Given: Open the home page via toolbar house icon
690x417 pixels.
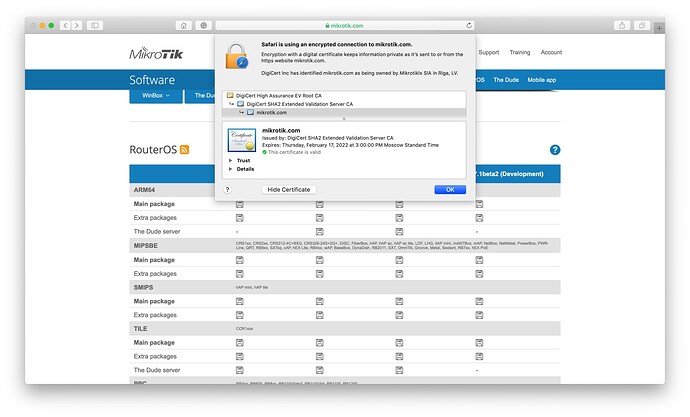Looking at the screenshot, I should (184, 26).
